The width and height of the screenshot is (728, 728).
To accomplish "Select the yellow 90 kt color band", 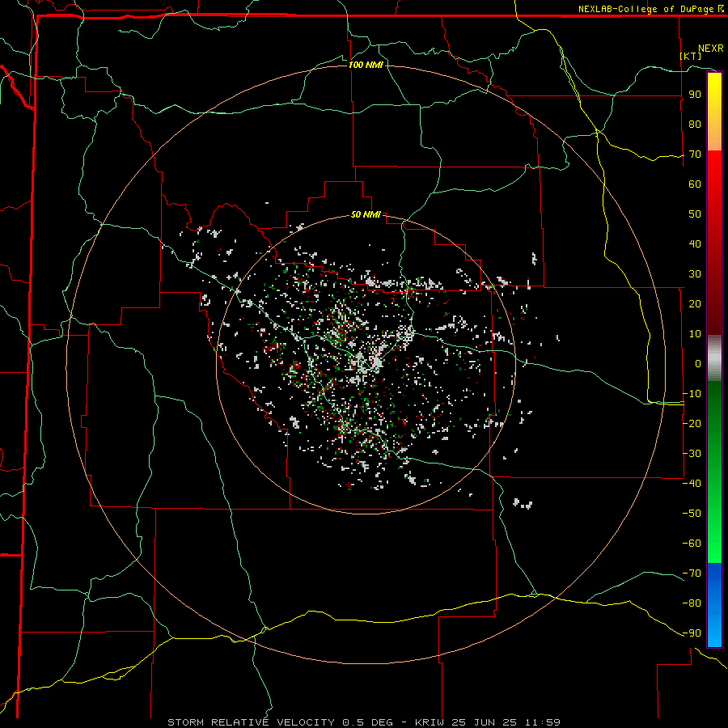I will (714, 95).
